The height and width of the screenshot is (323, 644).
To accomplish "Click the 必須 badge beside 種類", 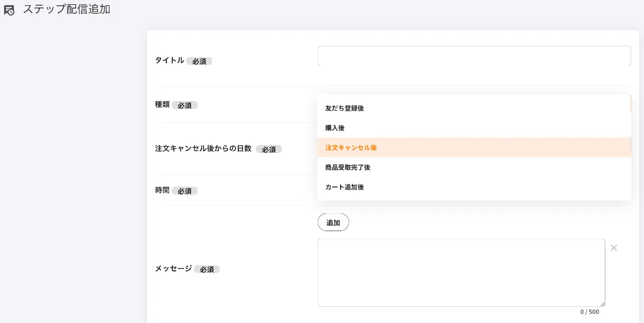I will pos(185,105).
